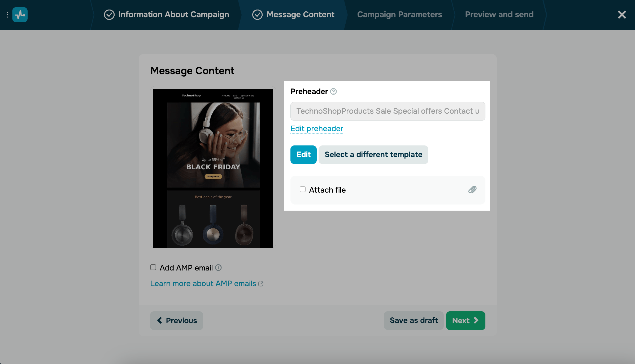Choose Select a different template
Viewport: 635px width, 364px height.
(373, 154)
